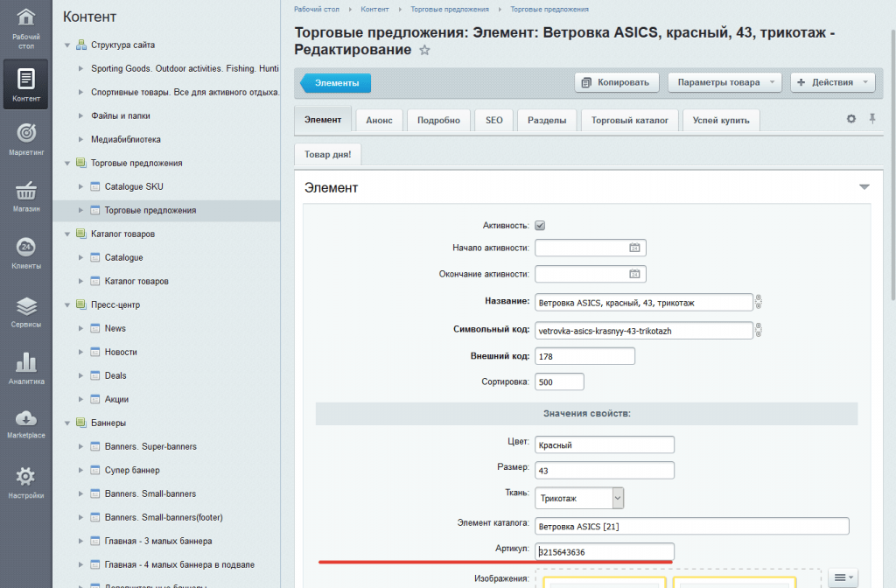The height and width of the screenshot is (588, 896).
Task: Open the Товар дня! tab
Action: [327, 154]
